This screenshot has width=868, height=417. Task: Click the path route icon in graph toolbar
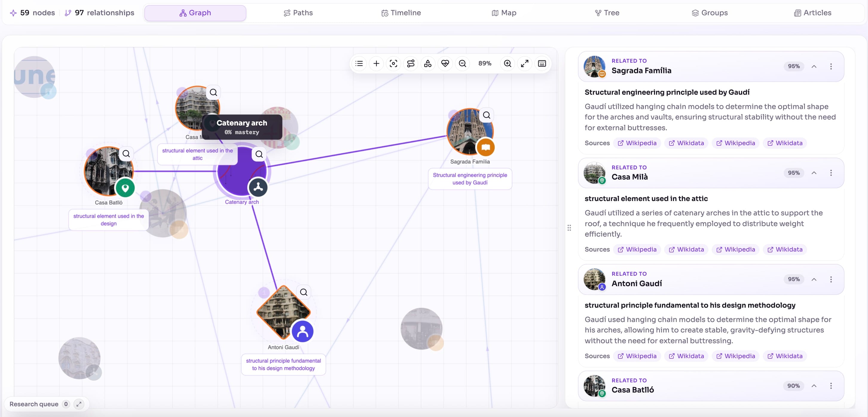(411, 63)
